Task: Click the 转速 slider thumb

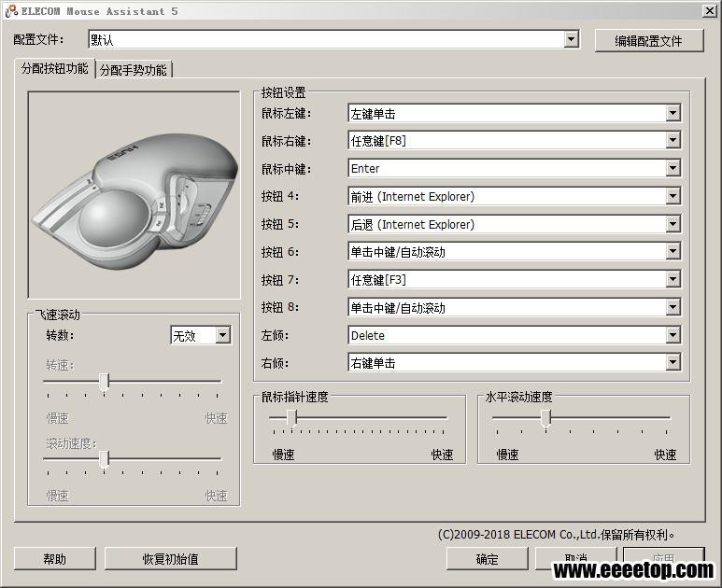Action: (105, 382)
